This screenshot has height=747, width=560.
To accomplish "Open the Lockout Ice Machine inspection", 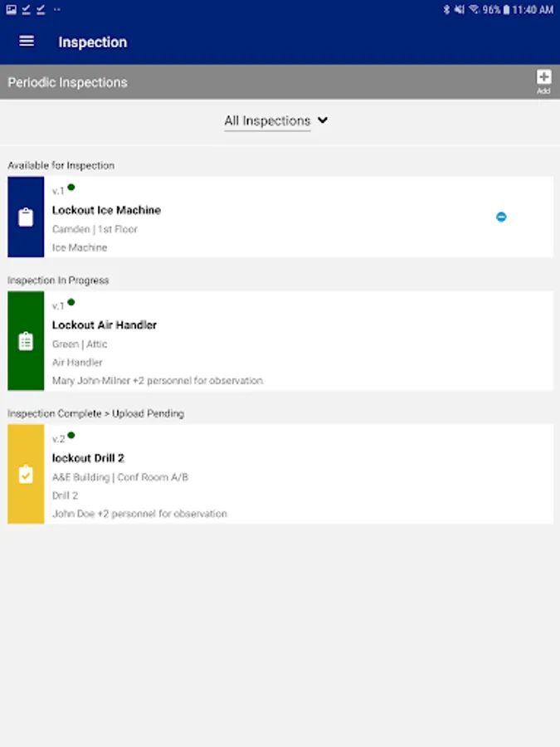I will (280, 217).
